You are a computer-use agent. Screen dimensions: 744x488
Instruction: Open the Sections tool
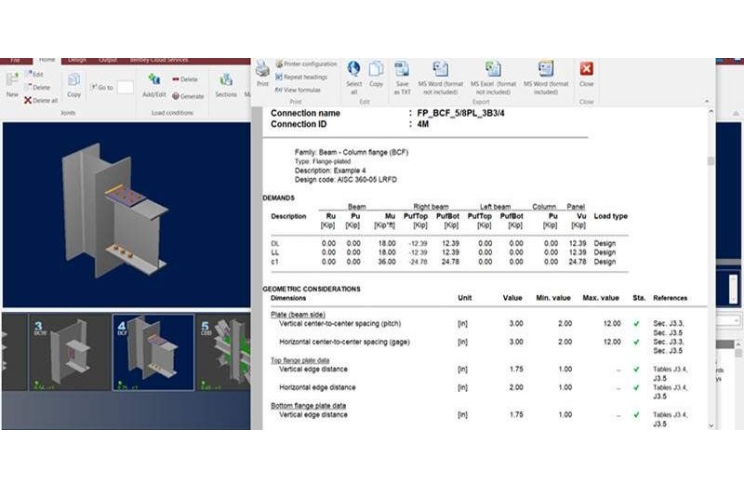[x=226, y=85]
